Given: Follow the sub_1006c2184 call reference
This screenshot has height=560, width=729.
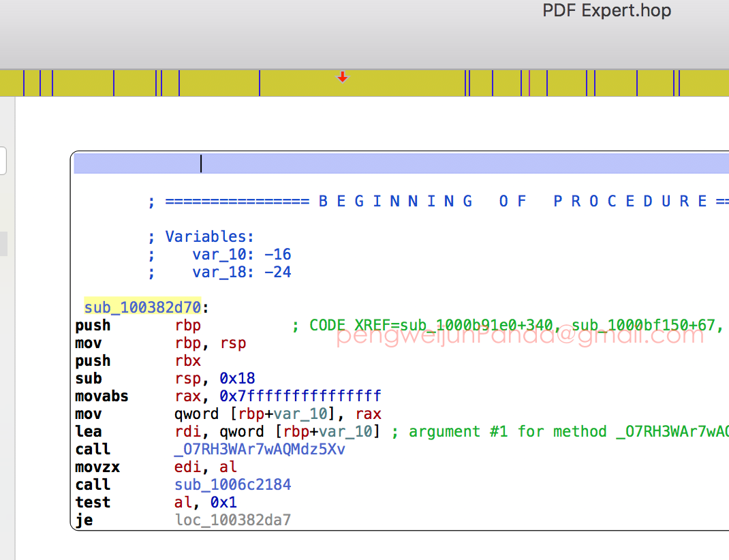Looking at the screenshot, I should pyautogui.click(x=233, y=484).
